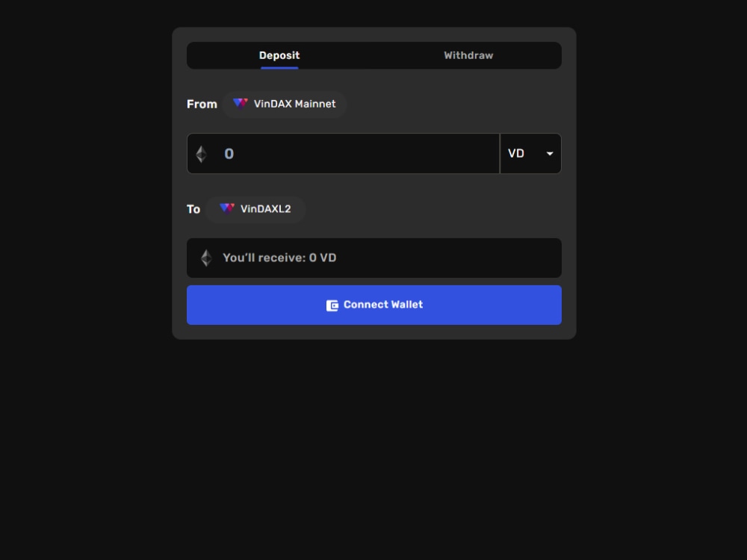Screen dimensions: 747x560
Task: Click the Connect Wallet button
Action: point(374,305)
